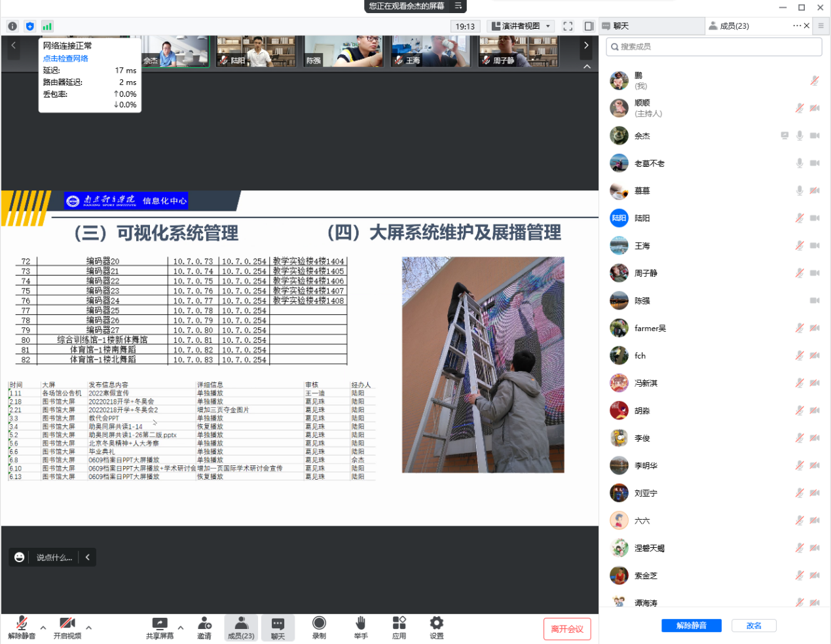The image size is (831, 644).
Task: Select the 成员(23) tab in the side panel
Action: [x=734, y=26]
